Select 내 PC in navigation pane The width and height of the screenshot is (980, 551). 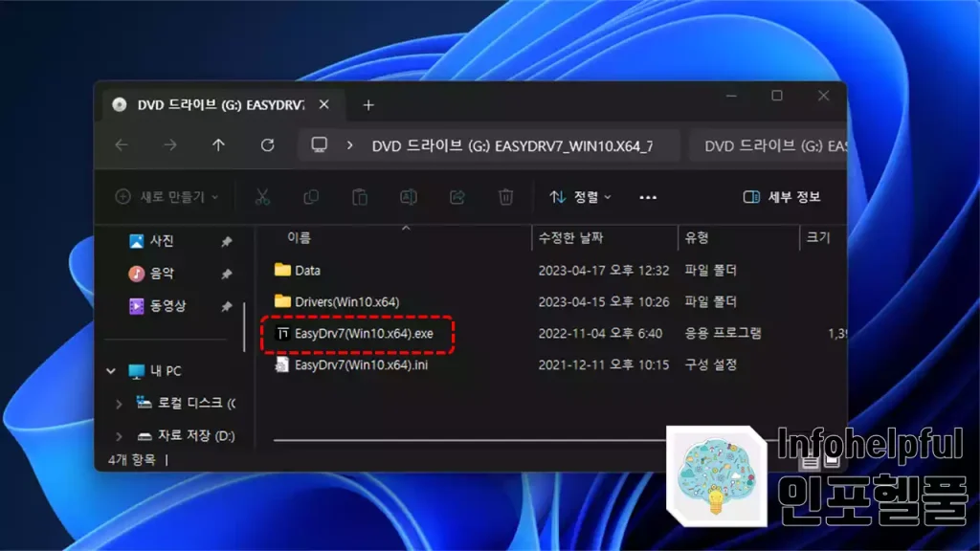166,370
